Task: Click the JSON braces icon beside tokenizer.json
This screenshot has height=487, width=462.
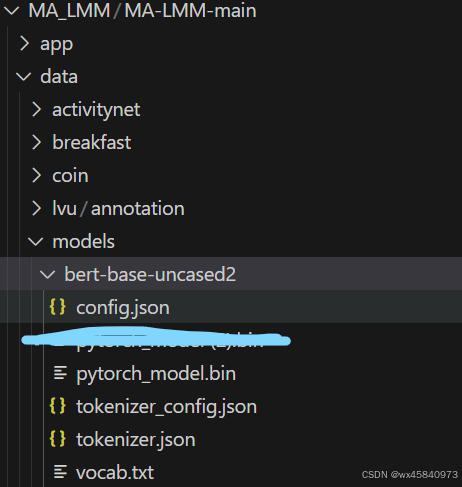Action: tap(58, 439)
